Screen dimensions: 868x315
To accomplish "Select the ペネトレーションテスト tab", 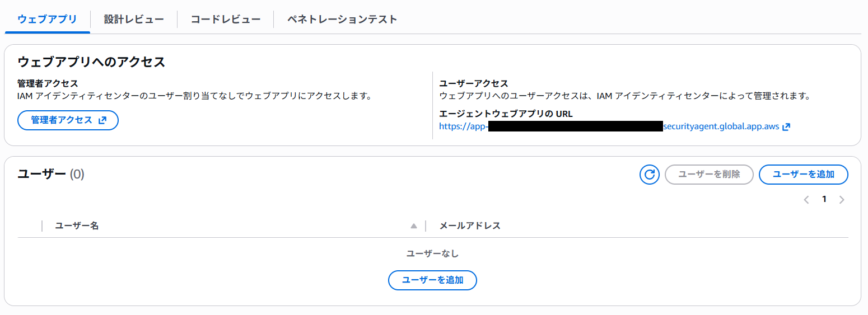I will pyautogui.click(x=342, y=19).
